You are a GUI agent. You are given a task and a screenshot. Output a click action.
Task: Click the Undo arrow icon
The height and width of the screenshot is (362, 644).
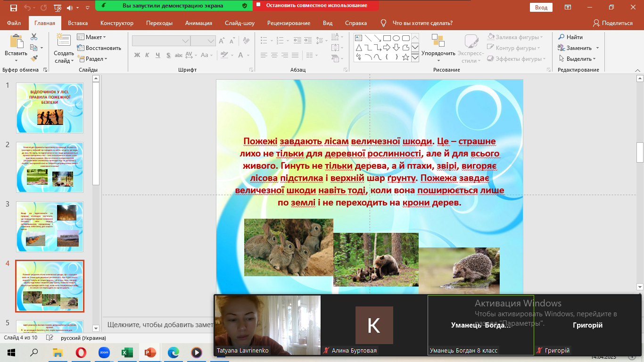pos(26,8)
